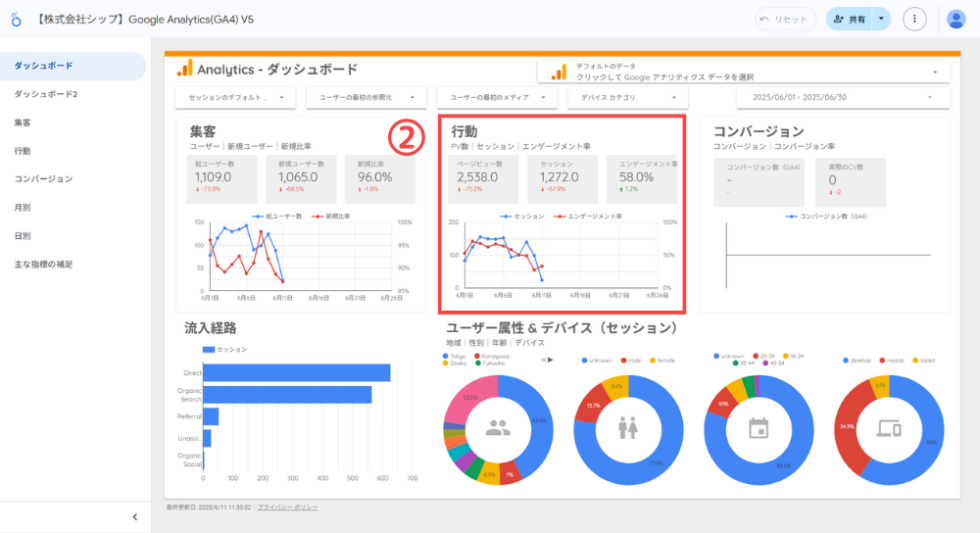The image size is (980, 533).
Task: Click the 実際のCV数 0 scorecard
Action: [851, 182]
